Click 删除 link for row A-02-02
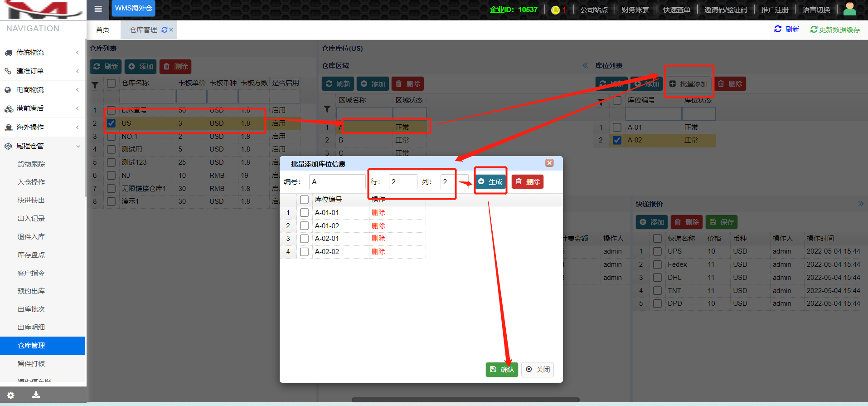The image size is (868, 406). 378,252
